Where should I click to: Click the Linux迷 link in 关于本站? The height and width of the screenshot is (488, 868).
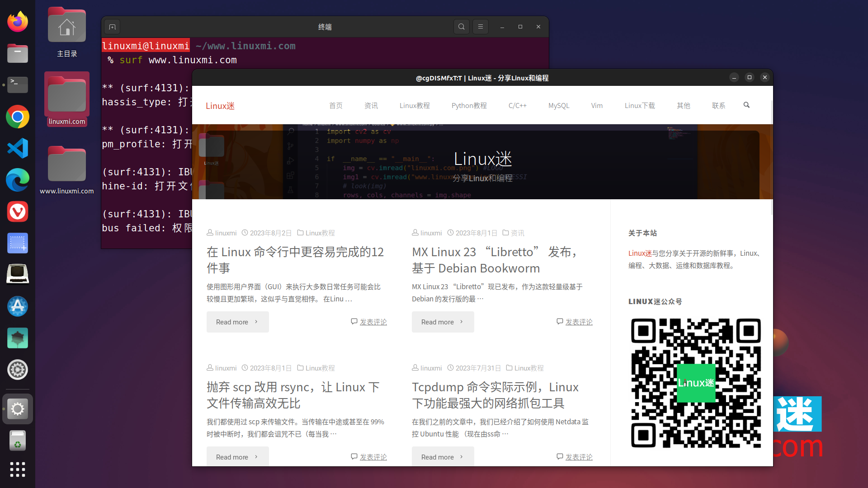coord(640,253)
